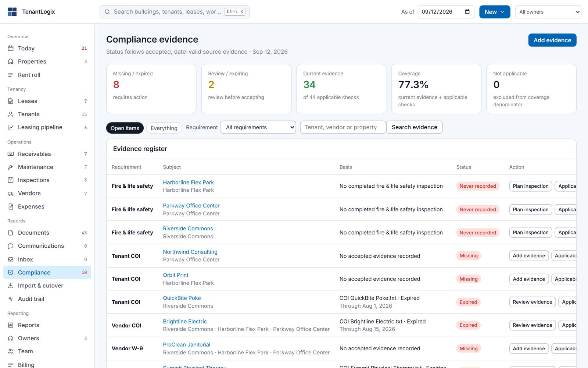Open the Harborline Flex Park link

[x=188, y=182]
